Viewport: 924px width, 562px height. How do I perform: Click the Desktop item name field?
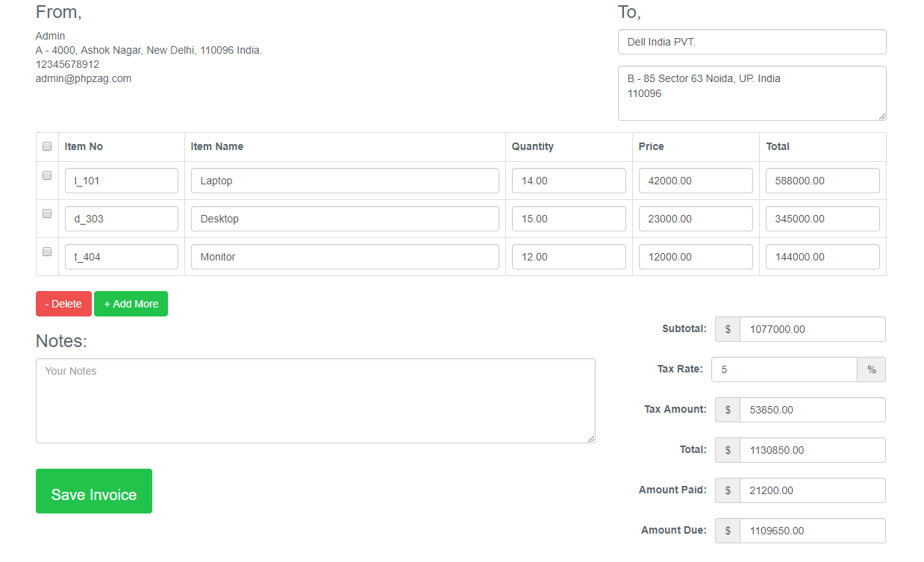(x=344, y=218)
